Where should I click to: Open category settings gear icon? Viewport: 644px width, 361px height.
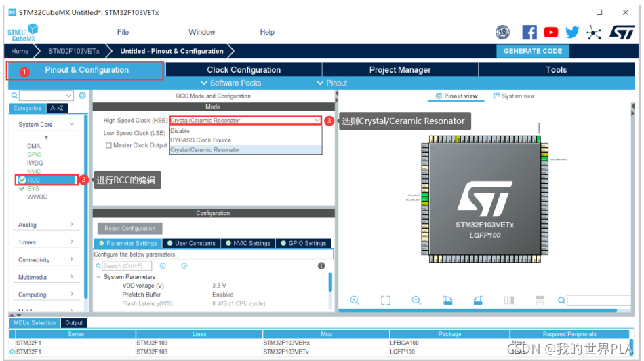click(x=82, y=96)
